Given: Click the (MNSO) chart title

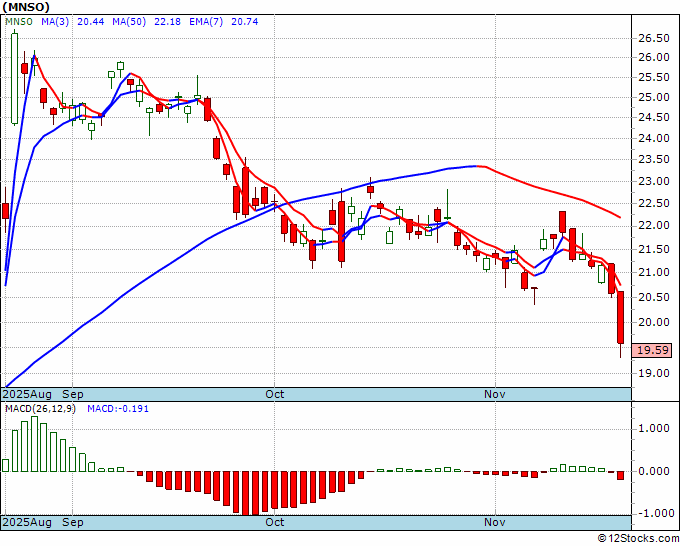Looking at the screenshot, I should pyautogui.click(x=26, y=7).
